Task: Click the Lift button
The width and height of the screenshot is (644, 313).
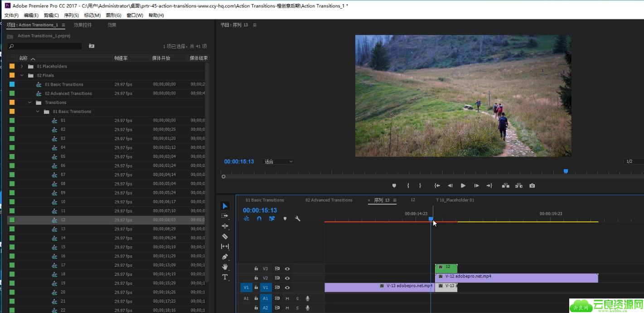Action: pos(506,186)
